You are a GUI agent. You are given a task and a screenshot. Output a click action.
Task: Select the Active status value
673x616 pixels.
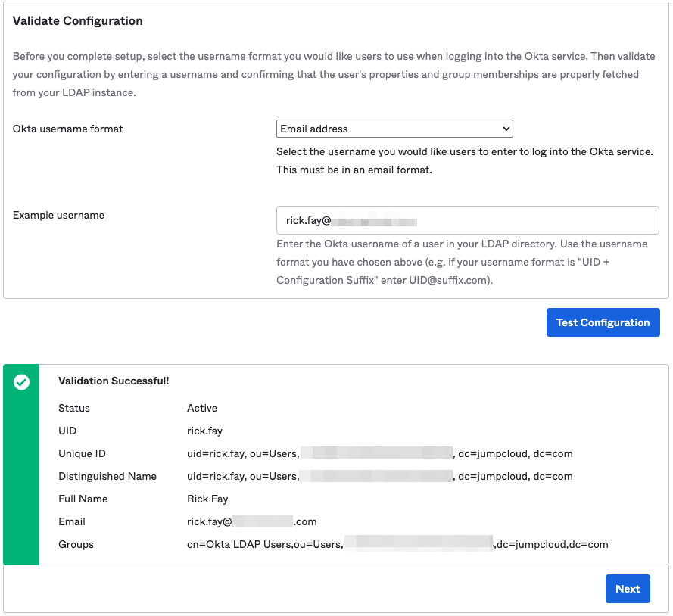[202, 408]
